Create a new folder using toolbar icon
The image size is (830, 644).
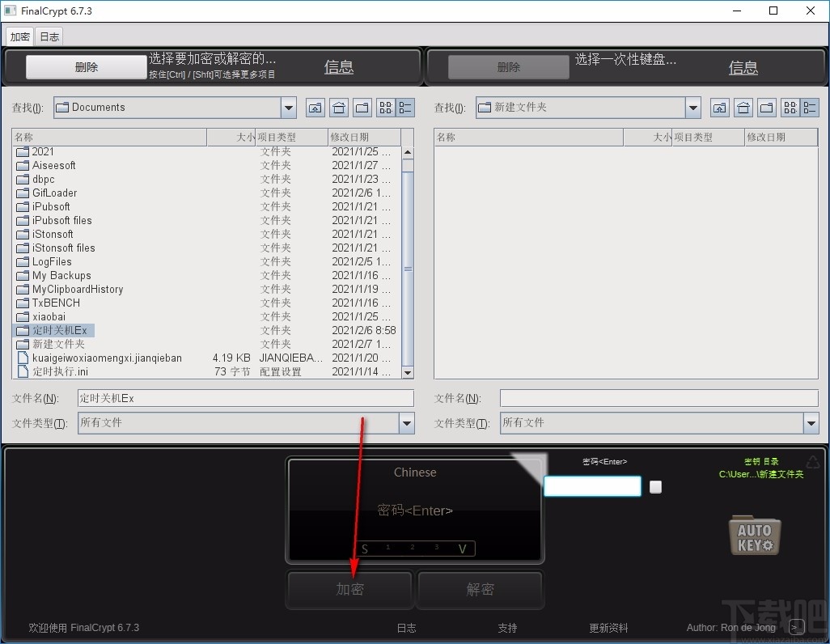362,107
